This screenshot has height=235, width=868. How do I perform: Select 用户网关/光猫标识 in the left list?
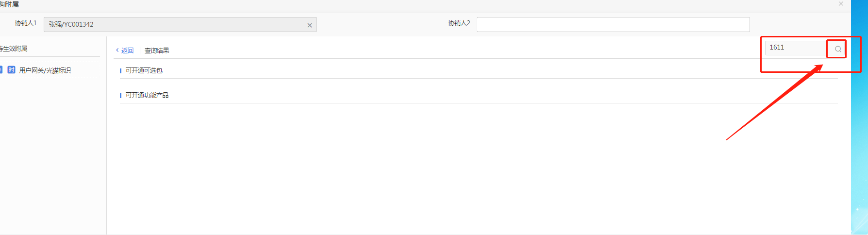click(45, 70)
